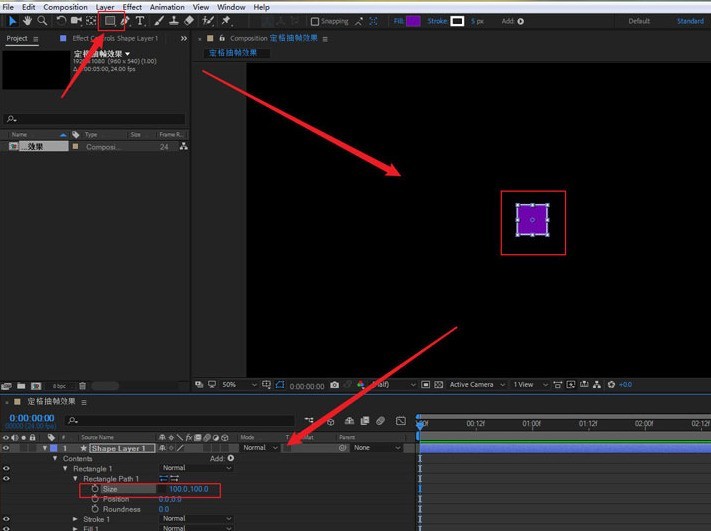Select the Zoom tool in toolbar

pyautogui.click(x=42, y=21)
